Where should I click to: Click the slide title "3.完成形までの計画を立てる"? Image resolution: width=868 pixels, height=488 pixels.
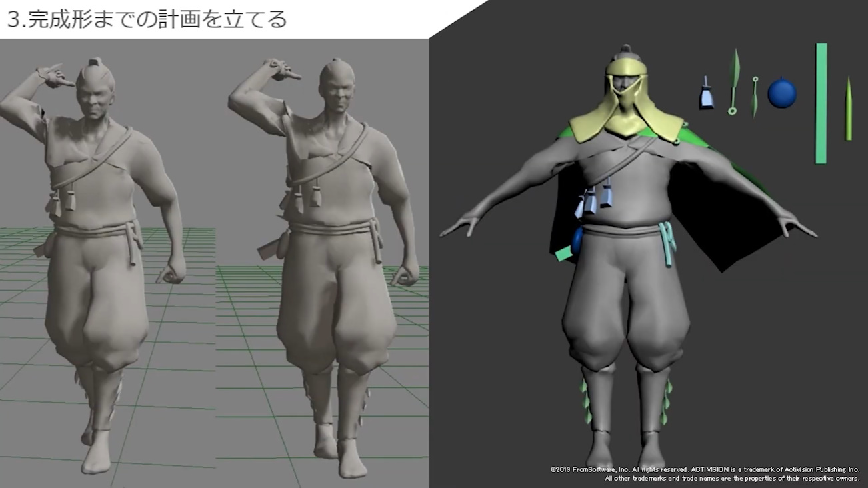pos(147,19)
